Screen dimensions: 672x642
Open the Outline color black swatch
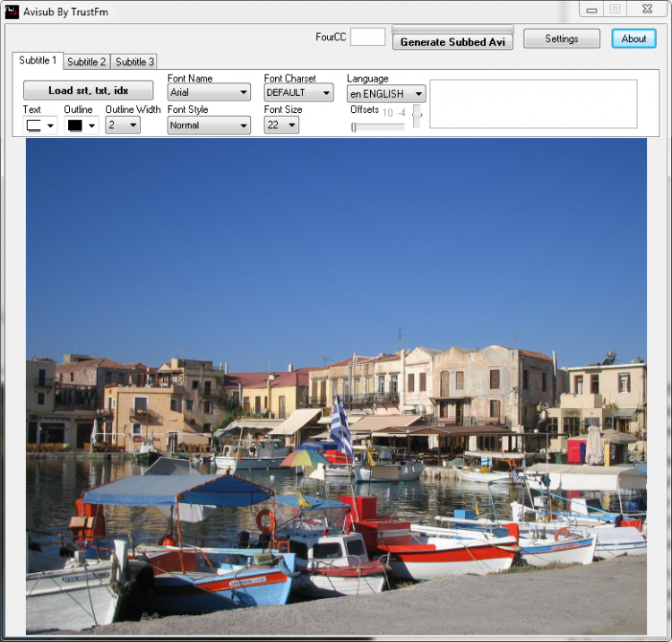pos(81,126)
